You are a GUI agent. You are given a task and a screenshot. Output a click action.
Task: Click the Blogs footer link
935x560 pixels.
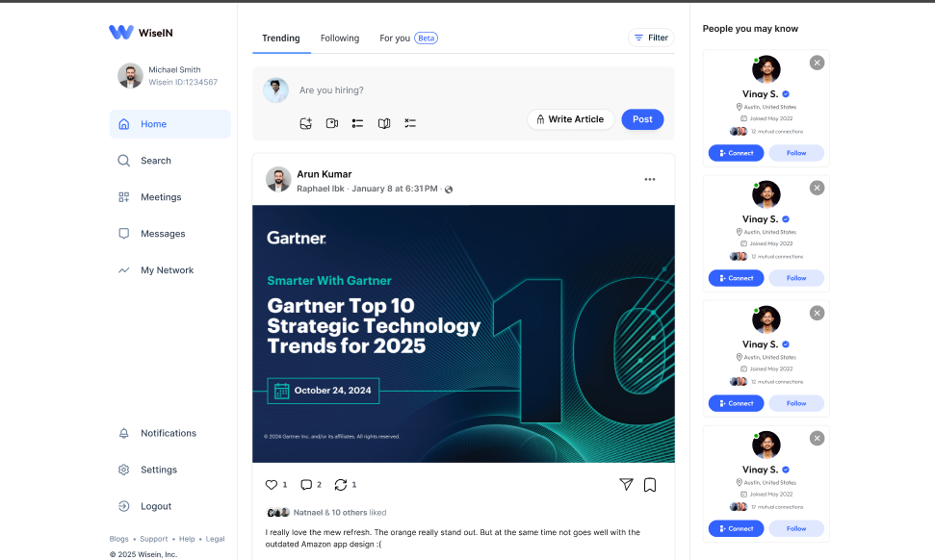coord(118,539)
